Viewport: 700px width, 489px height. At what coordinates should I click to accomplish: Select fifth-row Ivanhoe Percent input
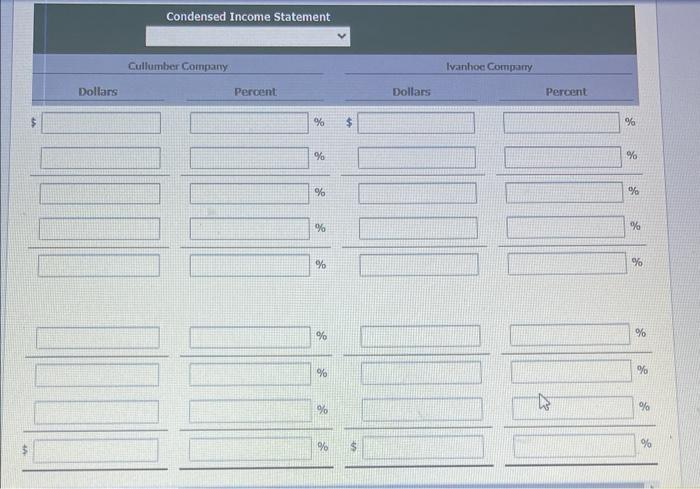click(567, 263)
